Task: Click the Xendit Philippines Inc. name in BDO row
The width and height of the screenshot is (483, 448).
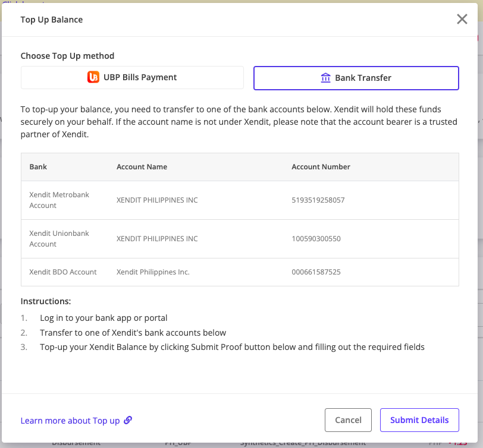Action: coord(153,272)
